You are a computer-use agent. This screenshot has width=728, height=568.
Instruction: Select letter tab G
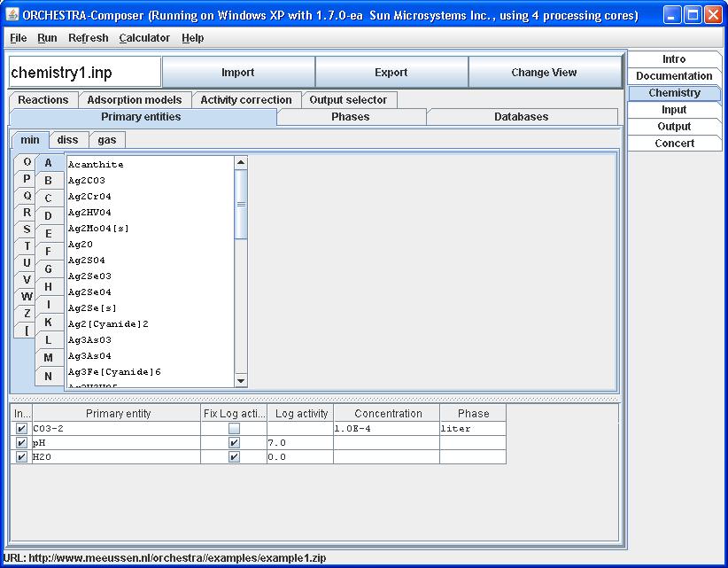(x=49, y=268)
